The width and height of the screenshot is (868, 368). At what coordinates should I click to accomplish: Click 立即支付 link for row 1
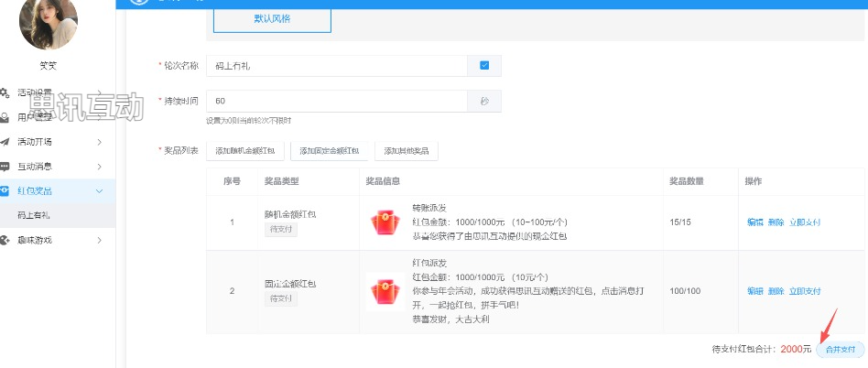coord(805,222)
